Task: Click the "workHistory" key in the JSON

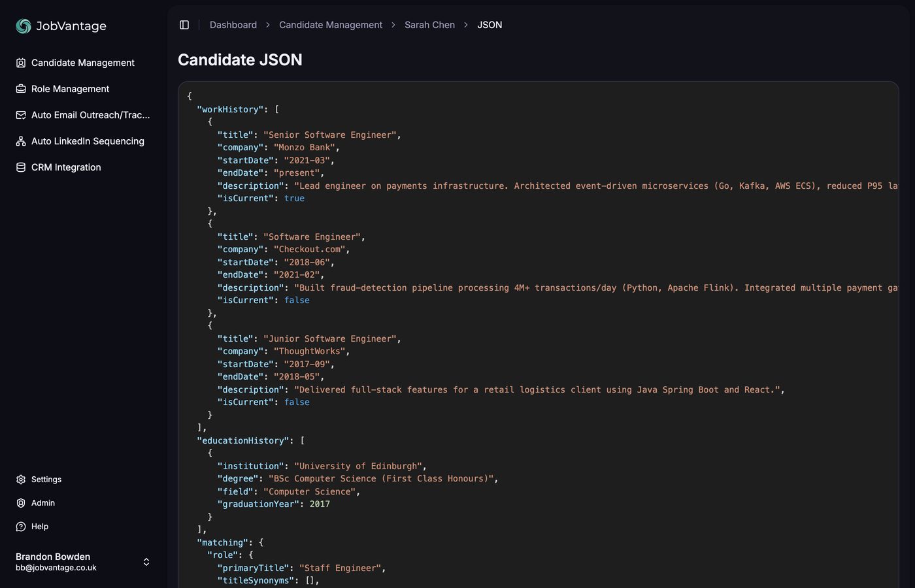Action: pos(230,109)
